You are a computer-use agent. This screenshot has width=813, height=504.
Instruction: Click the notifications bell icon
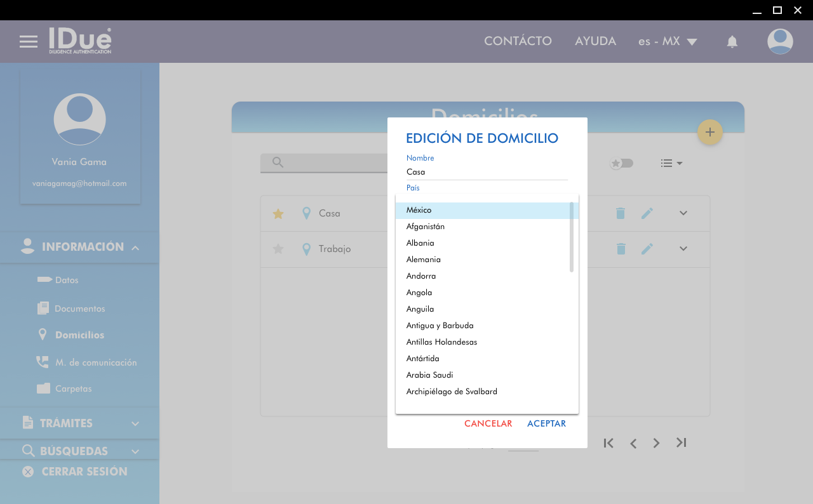pyautogui.click(x=732, y=42)
